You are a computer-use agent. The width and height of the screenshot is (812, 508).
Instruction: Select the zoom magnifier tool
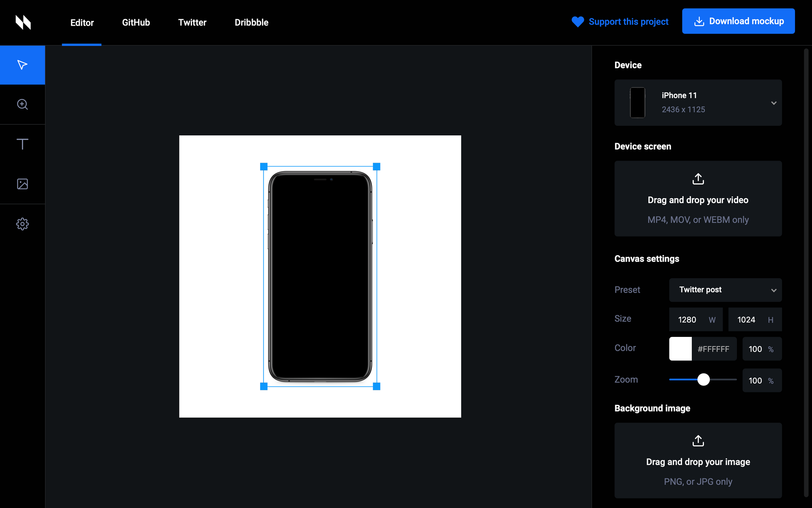(x=22, y=104)
